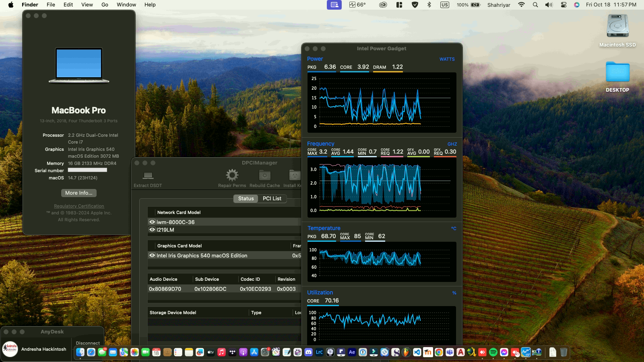Image resolution: width=644 pixels, height=362 pixels.
Task: Open the Trash in the Dock
Action: [x=563, y=352]
